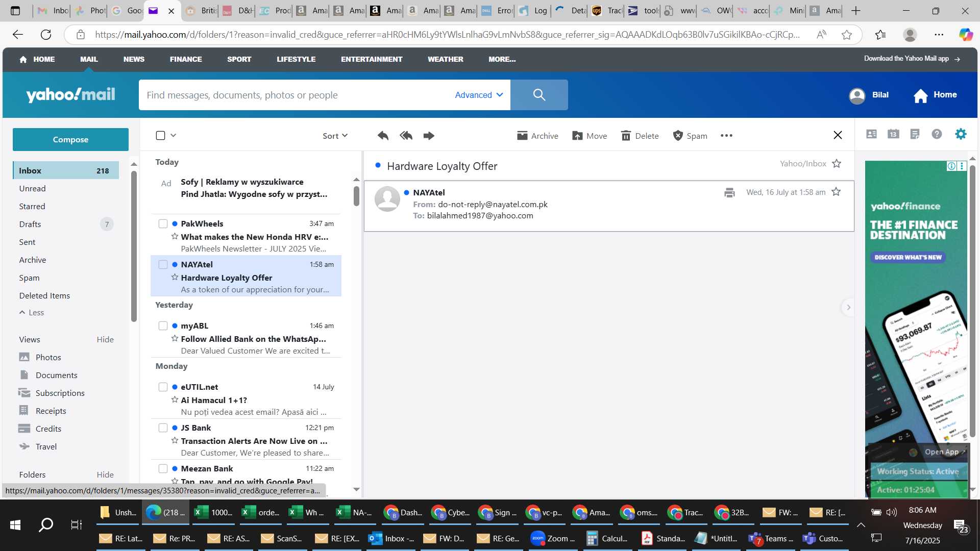This screenshot has width=980, height=551.
Task: Open the Calendar panel icon
Action: click(893, 134)
